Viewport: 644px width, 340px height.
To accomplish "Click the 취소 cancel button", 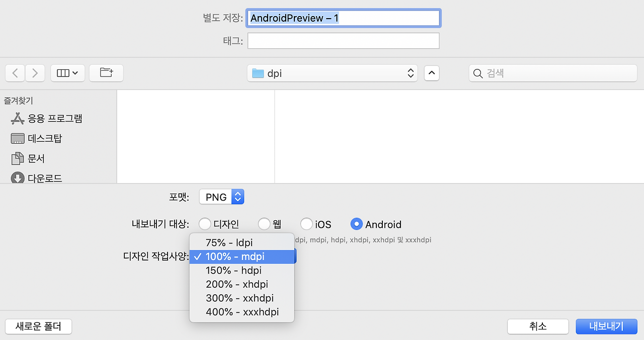I will pos(538,326).
